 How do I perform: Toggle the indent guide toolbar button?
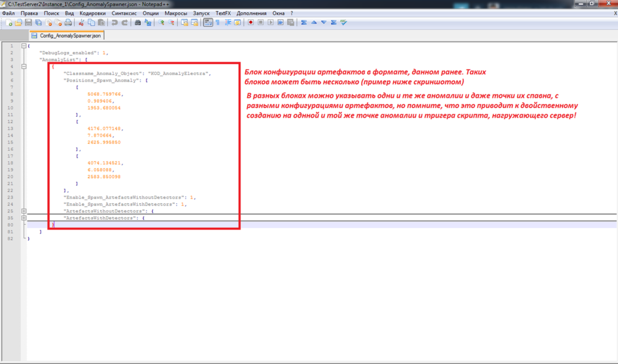227,23
